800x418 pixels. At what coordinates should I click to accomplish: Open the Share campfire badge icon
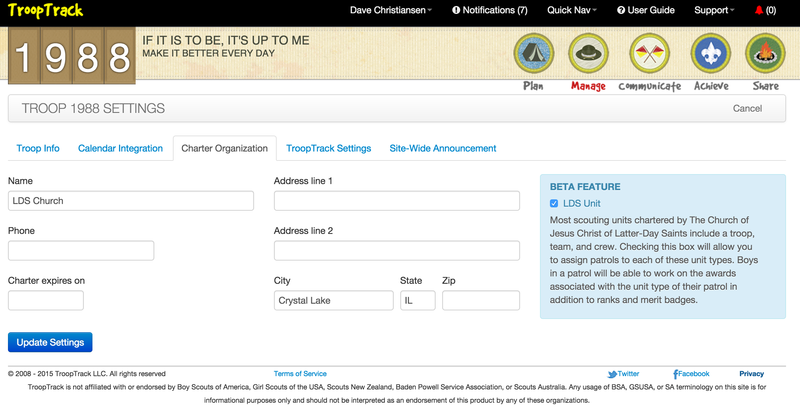pos(765,53)
